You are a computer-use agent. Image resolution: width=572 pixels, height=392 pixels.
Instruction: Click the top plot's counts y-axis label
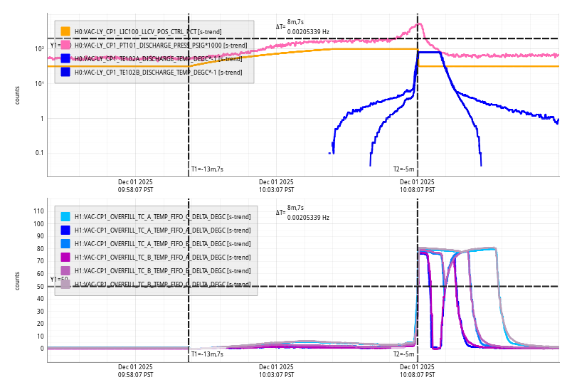[x=17, y=95]
